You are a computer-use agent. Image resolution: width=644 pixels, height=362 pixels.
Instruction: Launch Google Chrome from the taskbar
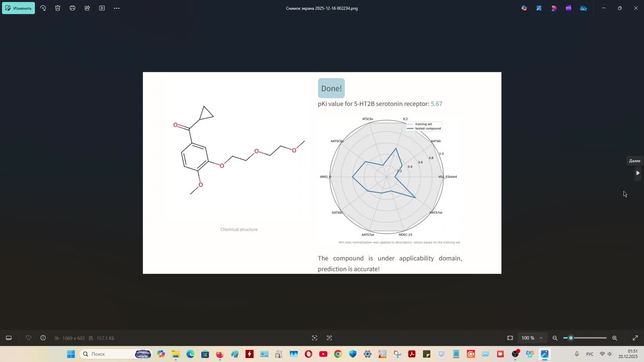coord(338,354)
